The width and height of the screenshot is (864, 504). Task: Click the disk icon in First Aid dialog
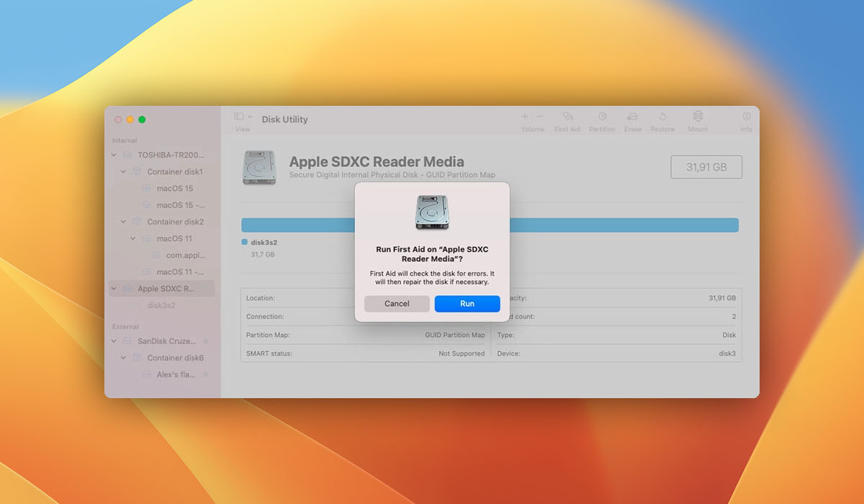432,213
